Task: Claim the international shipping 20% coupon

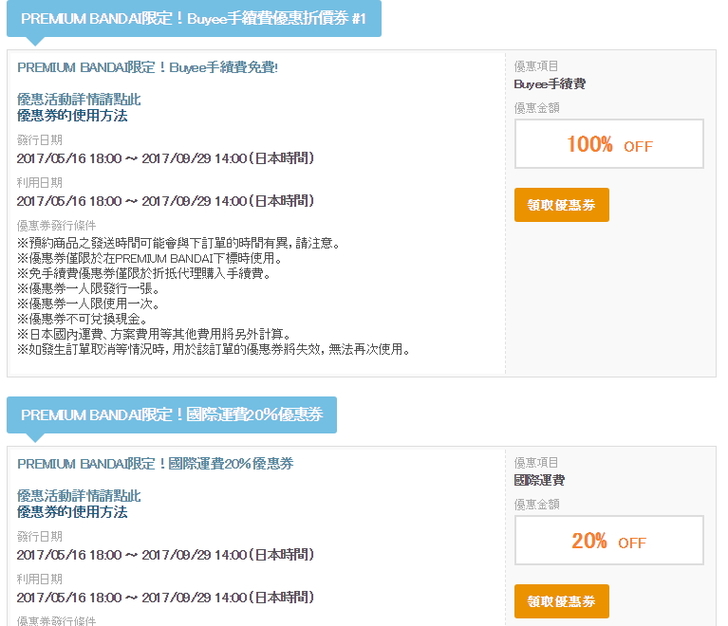Action: 561,601
